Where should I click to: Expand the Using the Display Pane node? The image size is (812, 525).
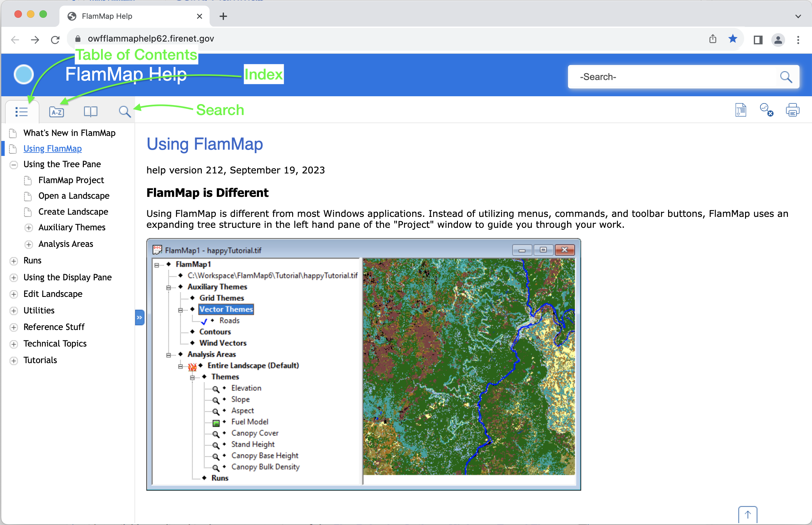(14, 278)
